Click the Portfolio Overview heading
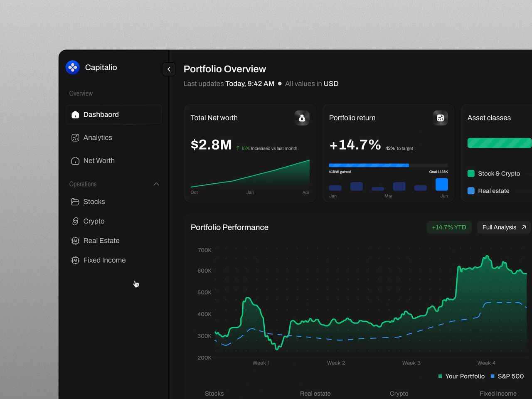This screenshot has height=399, width=532. point(225,69)
